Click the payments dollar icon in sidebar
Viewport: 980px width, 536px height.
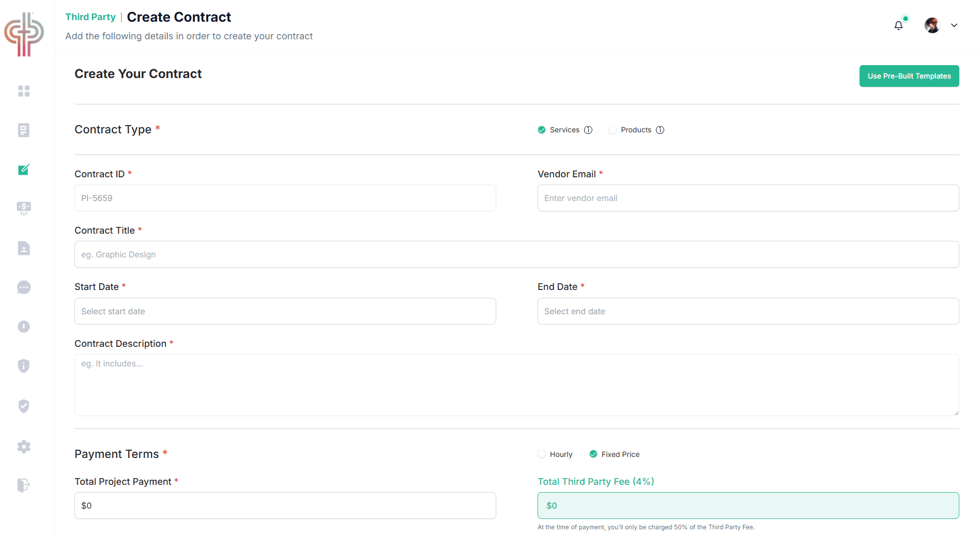(24, 208)
